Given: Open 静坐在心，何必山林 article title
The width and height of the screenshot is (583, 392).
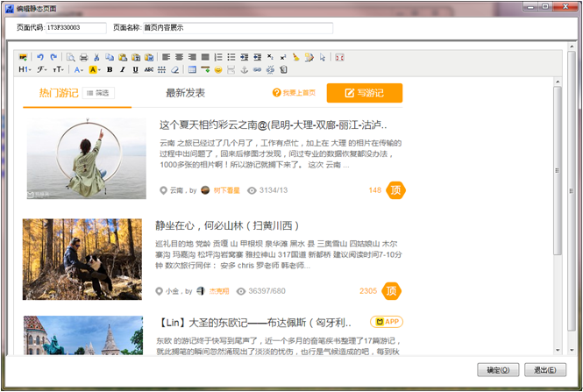Looking at the screenshot, I should coord(227,225).
